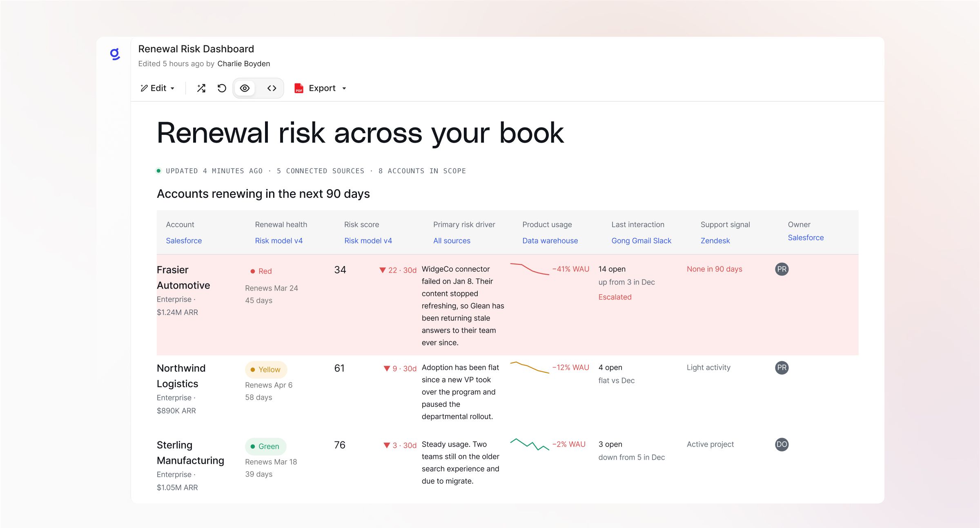Click '3 open' interaction count
Viewport: 980px width, 528px height.
(x=610, y=444)
